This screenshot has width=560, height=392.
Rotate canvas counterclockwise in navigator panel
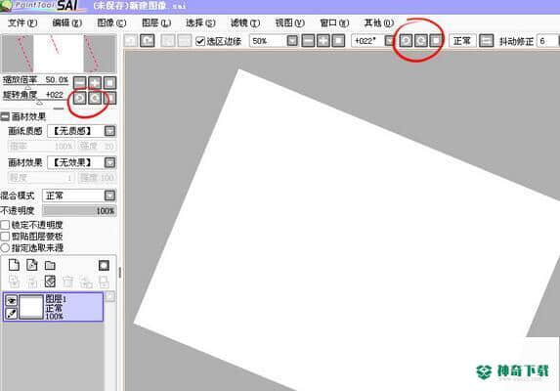click(79, 98)
